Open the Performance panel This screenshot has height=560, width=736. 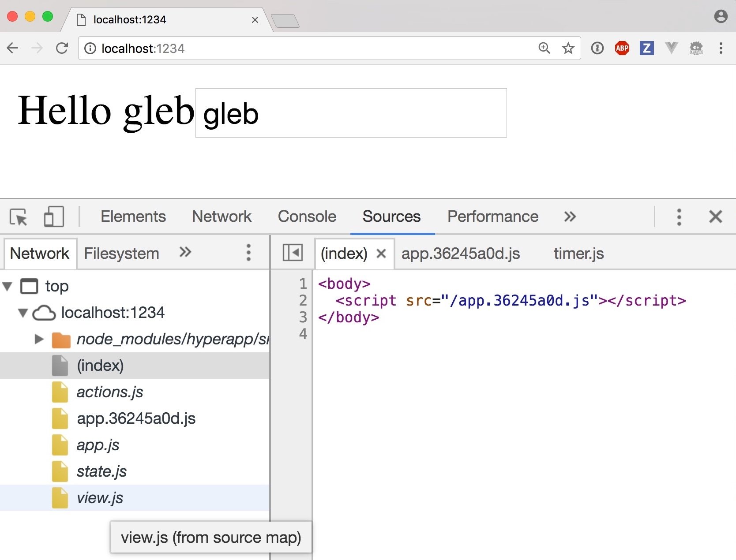point(493,217)
